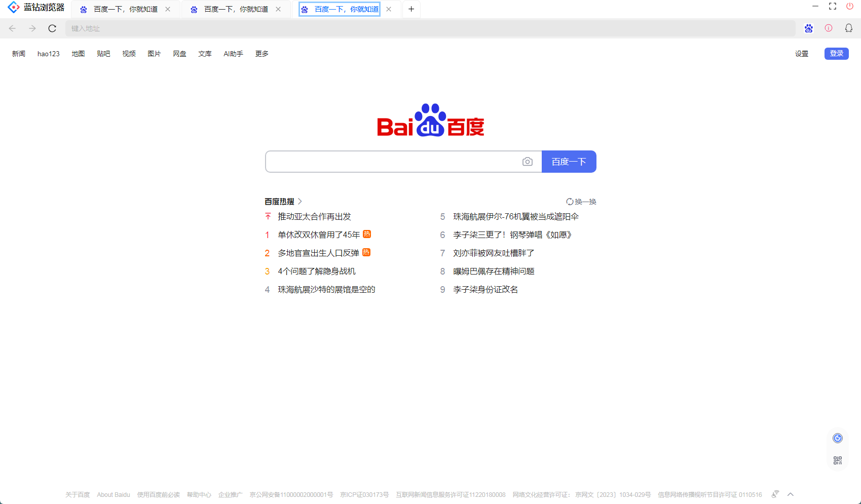Open the AI助手 link

(x=233, y=54)
